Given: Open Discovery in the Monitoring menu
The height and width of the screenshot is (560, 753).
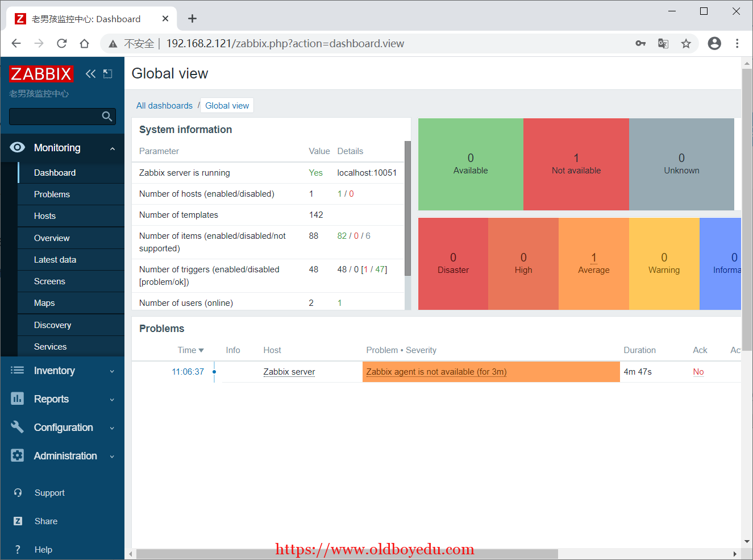Looking at the screenshot, I should point(71,325).
